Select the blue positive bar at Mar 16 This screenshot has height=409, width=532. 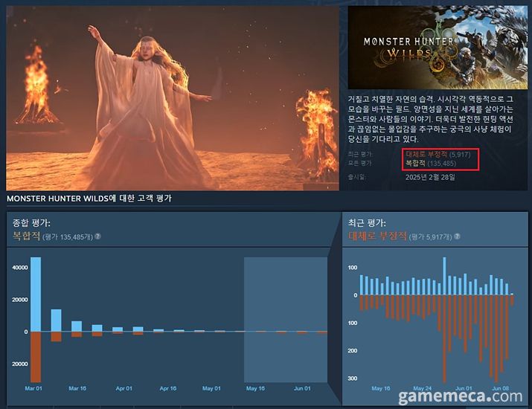56,321
